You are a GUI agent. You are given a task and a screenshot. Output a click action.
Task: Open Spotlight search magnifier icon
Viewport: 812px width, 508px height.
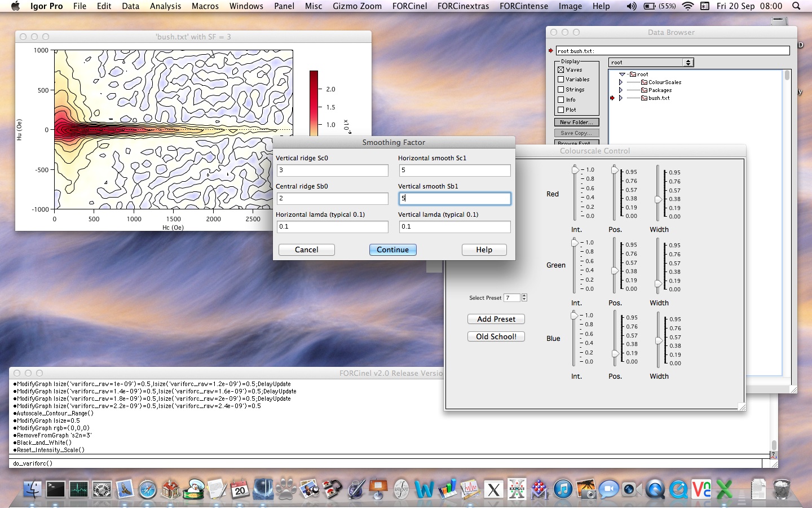click(x=796, y=6)
